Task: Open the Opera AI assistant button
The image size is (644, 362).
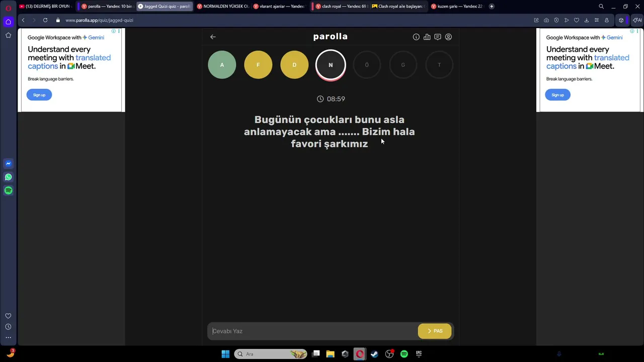Action: [x=637, y=20]
